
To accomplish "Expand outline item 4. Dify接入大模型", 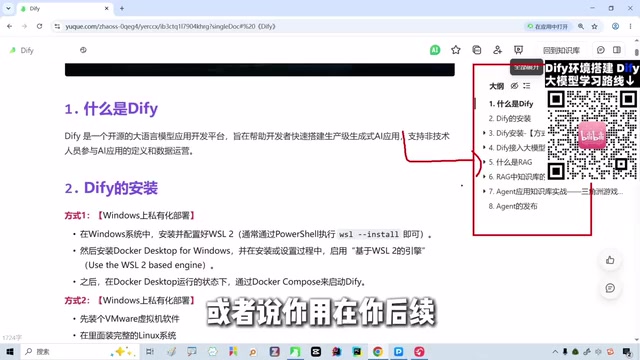I will pos(484,147).
